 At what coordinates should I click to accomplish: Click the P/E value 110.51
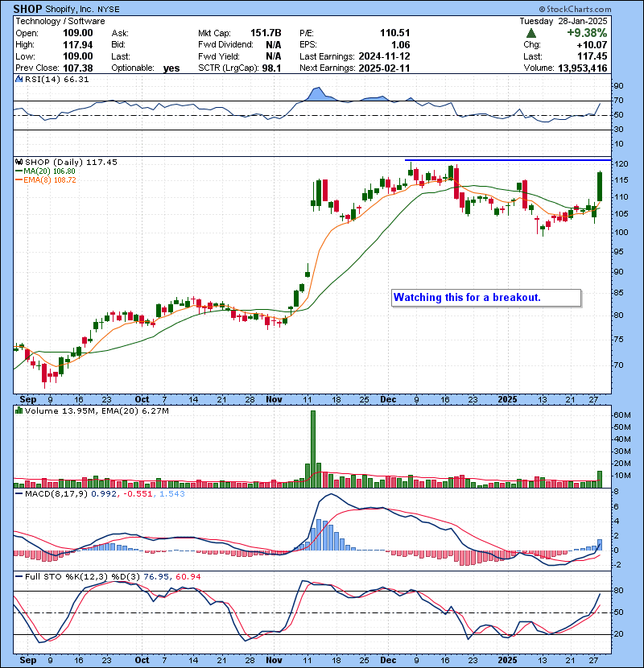click(395, 33)
